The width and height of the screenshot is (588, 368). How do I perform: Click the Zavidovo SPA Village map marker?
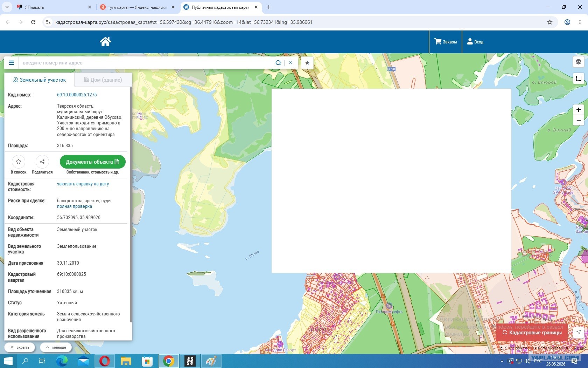coord(563,182)
